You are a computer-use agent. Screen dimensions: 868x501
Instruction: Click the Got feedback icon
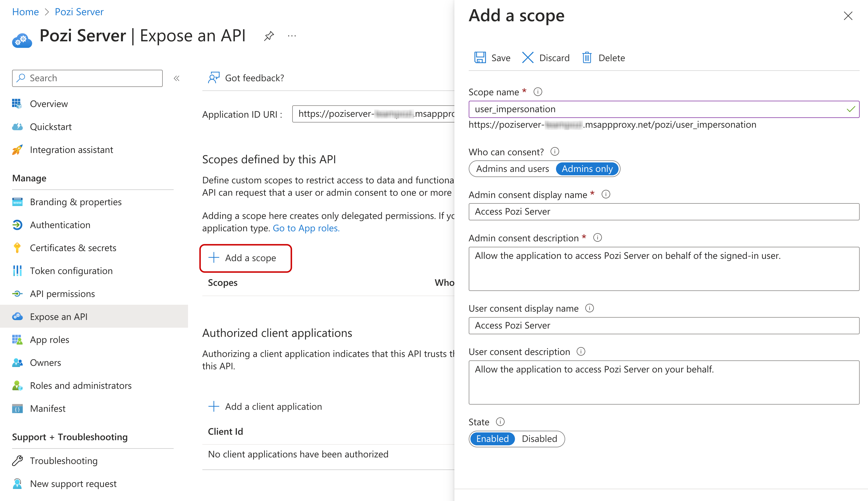(x=214, y=78)
